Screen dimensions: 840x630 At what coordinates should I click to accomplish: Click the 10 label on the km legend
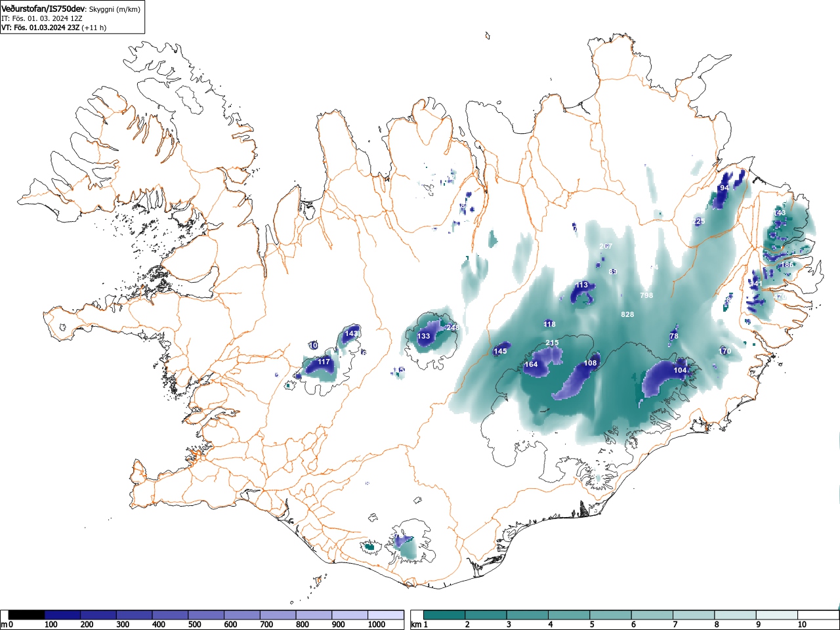802,625
